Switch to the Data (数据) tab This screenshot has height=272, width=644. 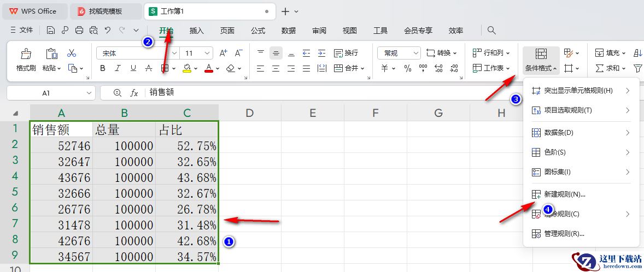tap(289, 31)
